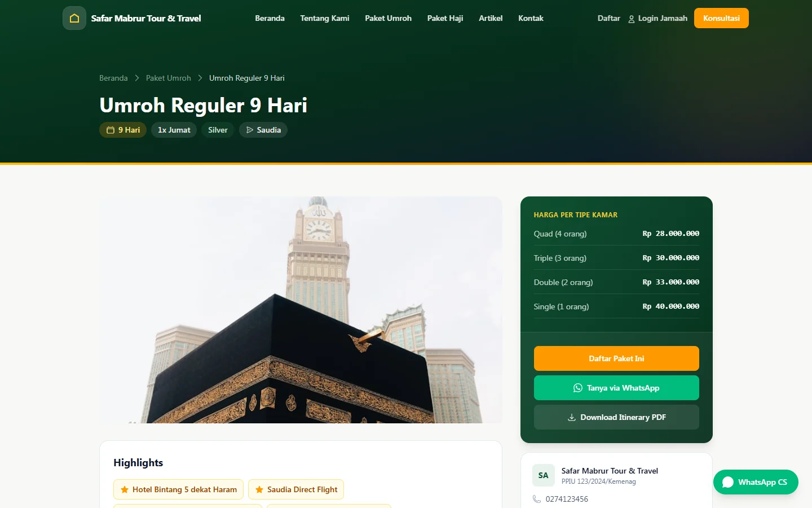Click the star icon in Saudia Direct Flight tag
Image resolution: width=812 pixels, height=508 pixels.
pos(259,489)
